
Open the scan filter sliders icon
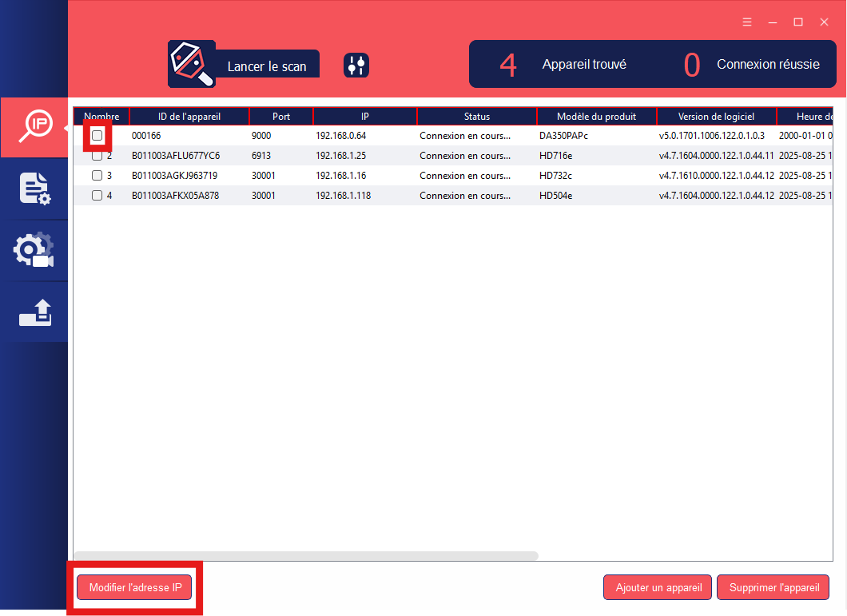(356, 66)
